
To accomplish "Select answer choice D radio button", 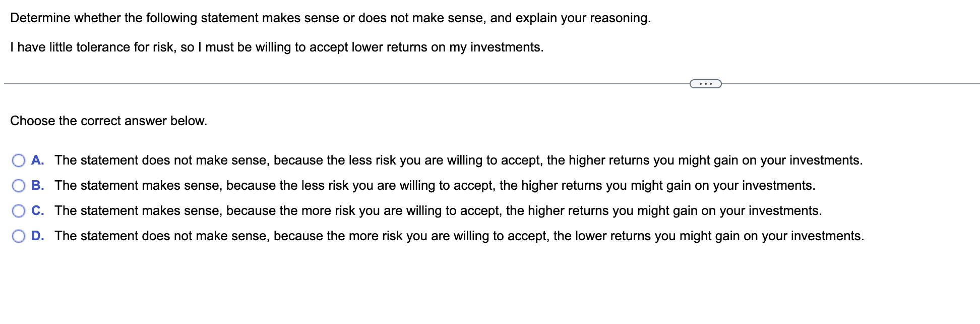I will tap(19, 235).
